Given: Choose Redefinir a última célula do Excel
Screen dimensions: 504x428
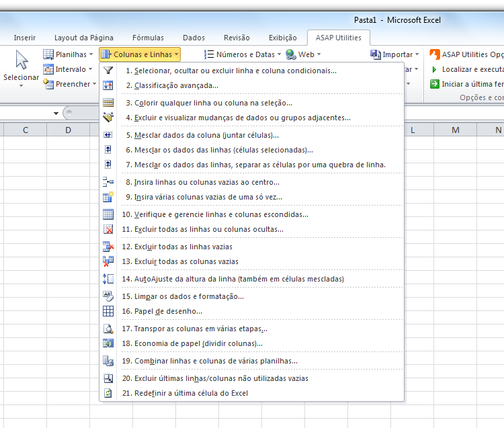Looking at the screenshot, I should (252, 393).
